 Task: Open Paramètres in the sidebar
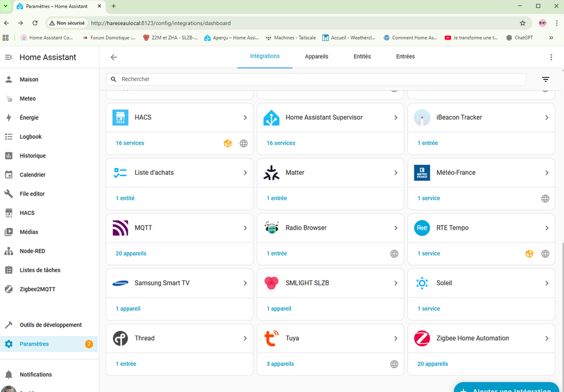[x=49, y=344]
